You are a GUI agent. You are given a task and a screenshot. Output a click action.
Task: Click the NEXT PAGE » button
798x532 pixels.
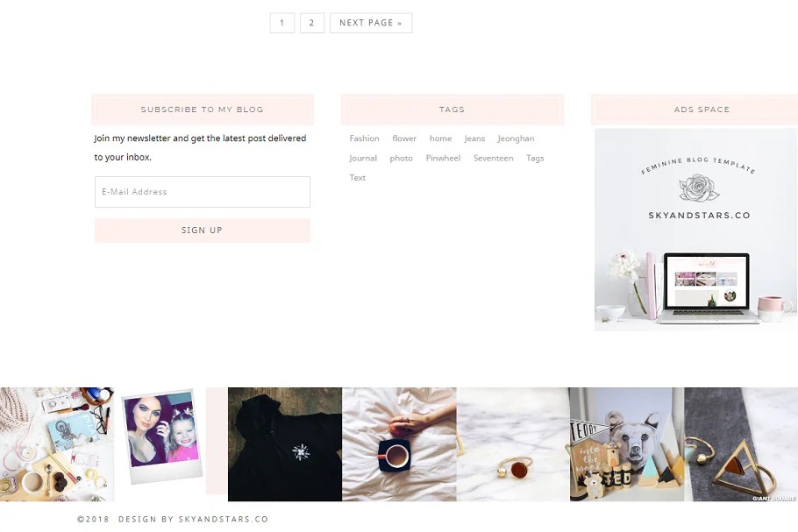[371, 23]
